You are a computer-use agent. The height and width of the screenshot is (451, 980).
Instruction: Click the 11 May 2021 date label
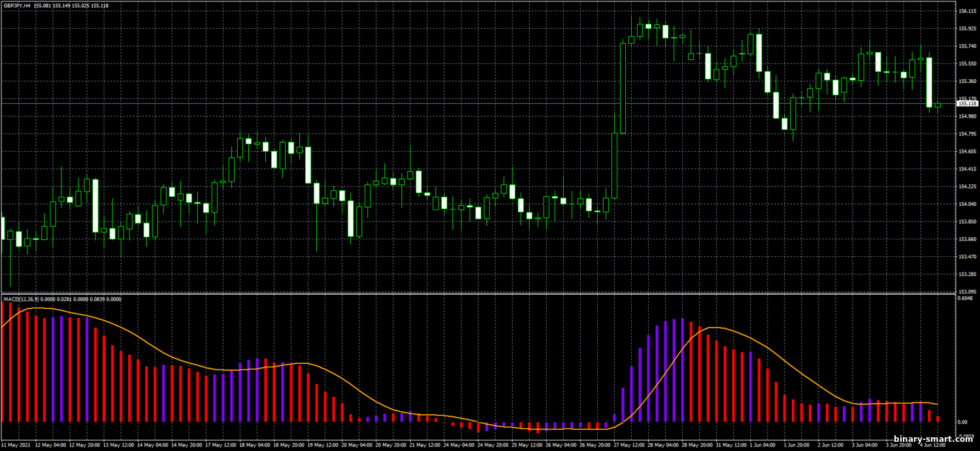point(16,445)
